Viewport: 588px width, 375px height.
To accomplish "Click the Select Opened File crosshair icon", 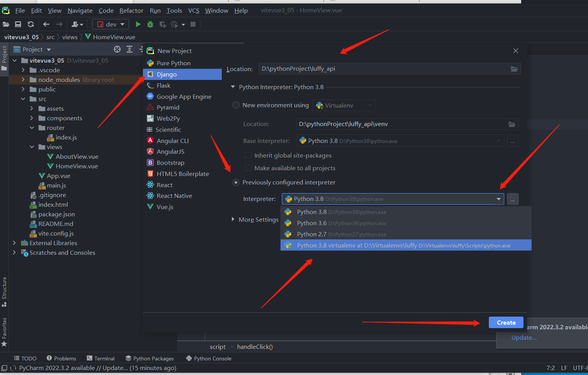I will pos(117,49).
